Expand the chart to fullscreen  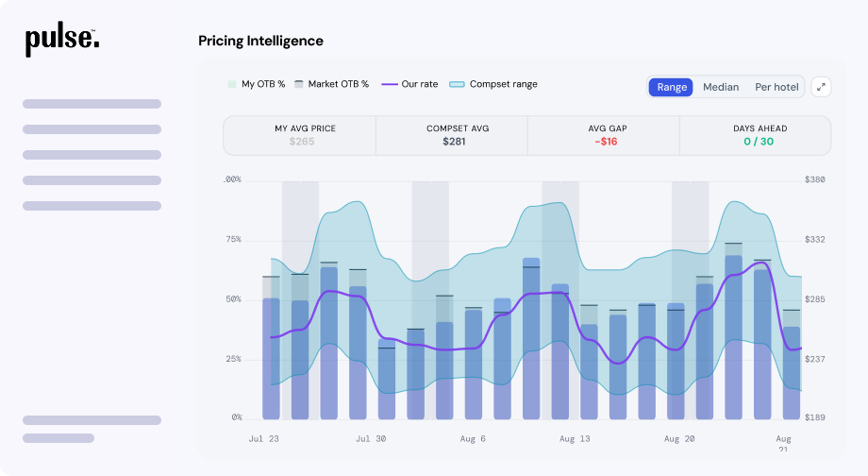coord(821,87)
